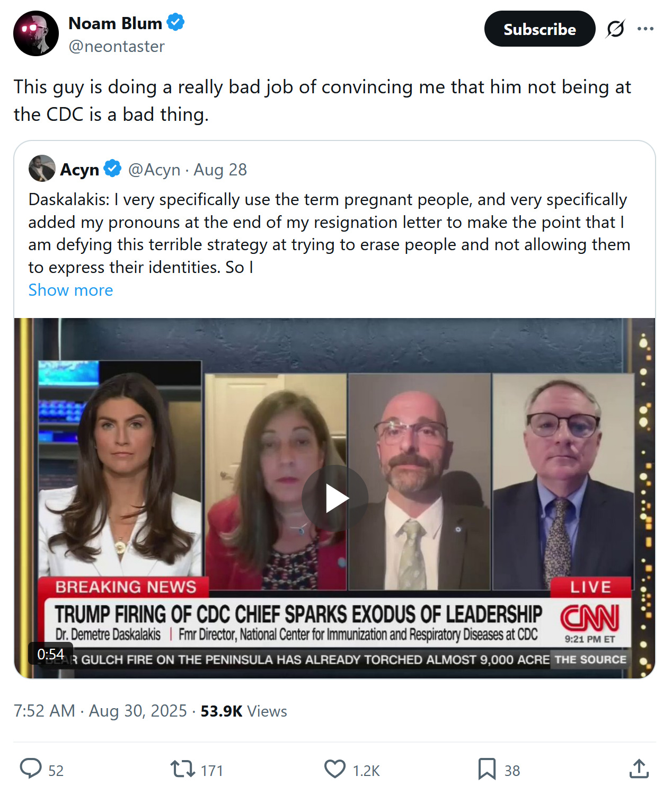Click Noam Blum's blue verified badge
Screen dimensions: 672x794
tap(175, 23)
